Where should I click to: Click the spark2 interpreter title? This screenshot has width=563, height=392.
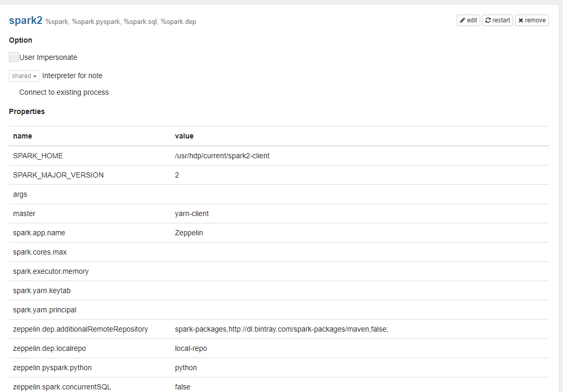click(x=26, y=20)
